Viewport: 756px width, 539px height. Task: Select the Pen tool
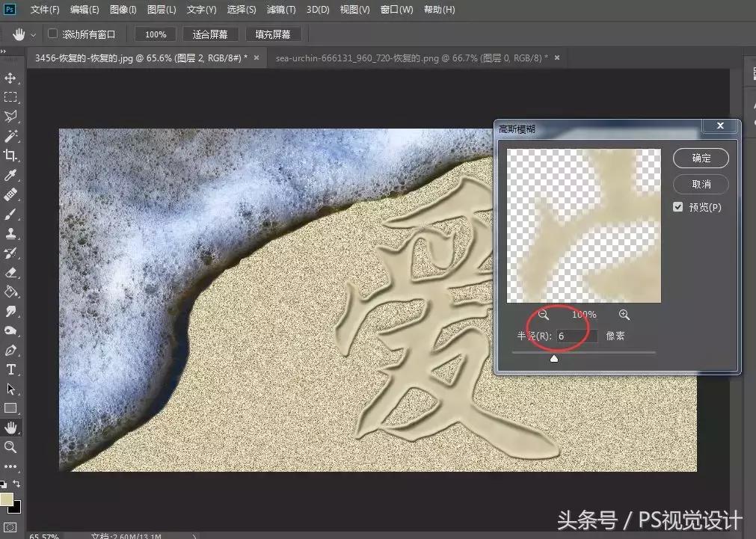(x=10, y=349)
